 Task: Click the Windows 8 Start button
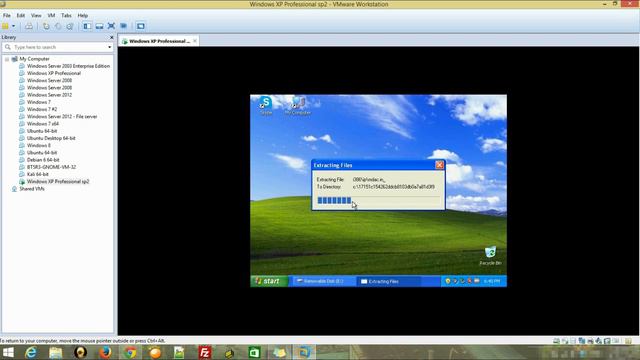[x=8, y=352]
